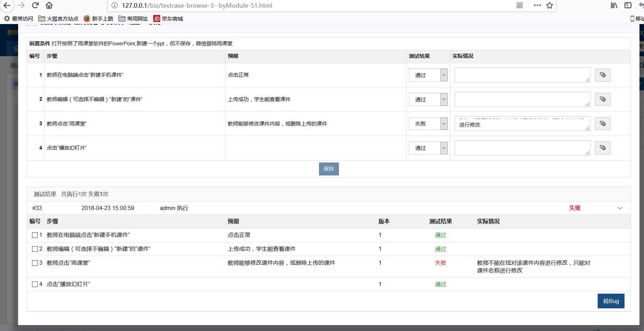Open 最常访问 bookmark
Viewport: 644px width, 331px height.
[18, 18]
